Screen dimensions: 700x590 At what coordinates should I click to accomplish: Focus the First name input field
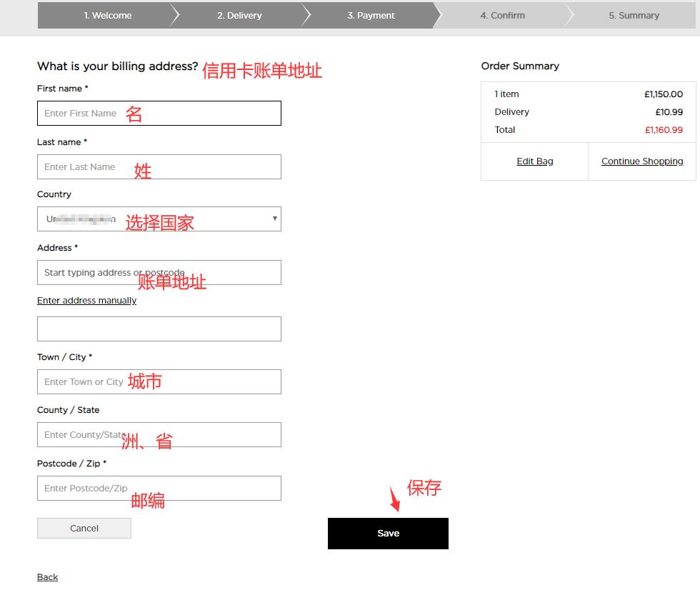pos(159,114)
